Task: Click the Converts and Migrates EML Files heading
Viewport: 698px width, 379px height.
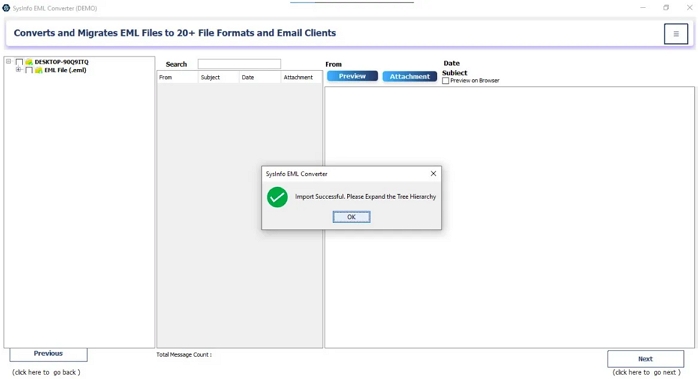Action: [x=175, y=33]
